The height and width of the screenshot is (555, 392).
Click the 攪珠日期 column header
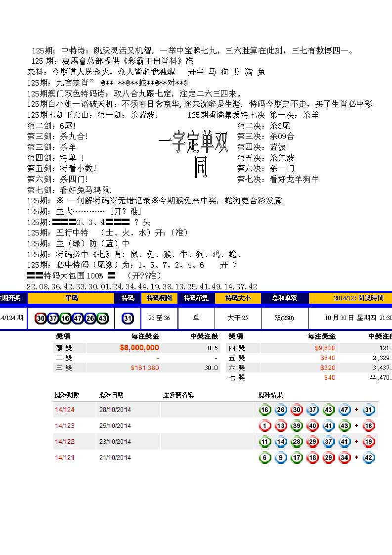[x=111, y=395]
